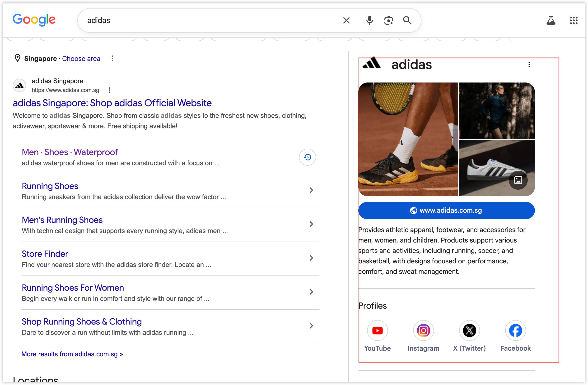The image size is (588, 385).
Task: Open the tennis shoes photo thumbnail
Action: (408, 139)
